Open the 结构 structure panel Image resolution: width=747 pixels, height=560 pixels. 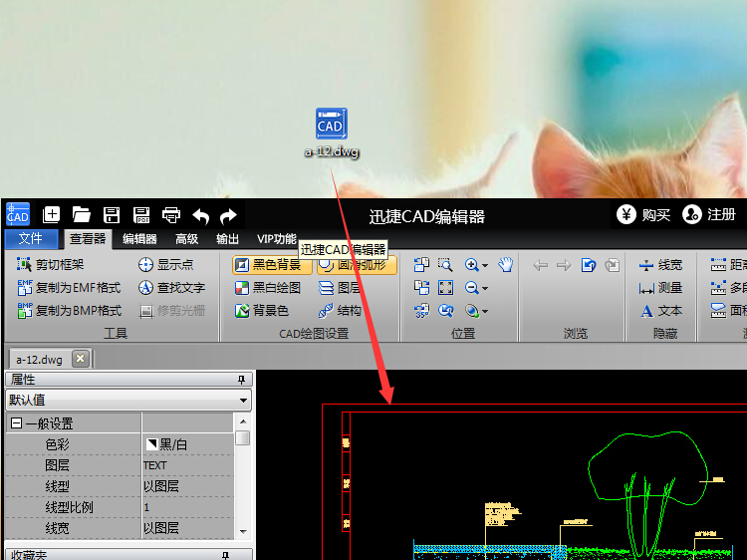coord(340,311)
